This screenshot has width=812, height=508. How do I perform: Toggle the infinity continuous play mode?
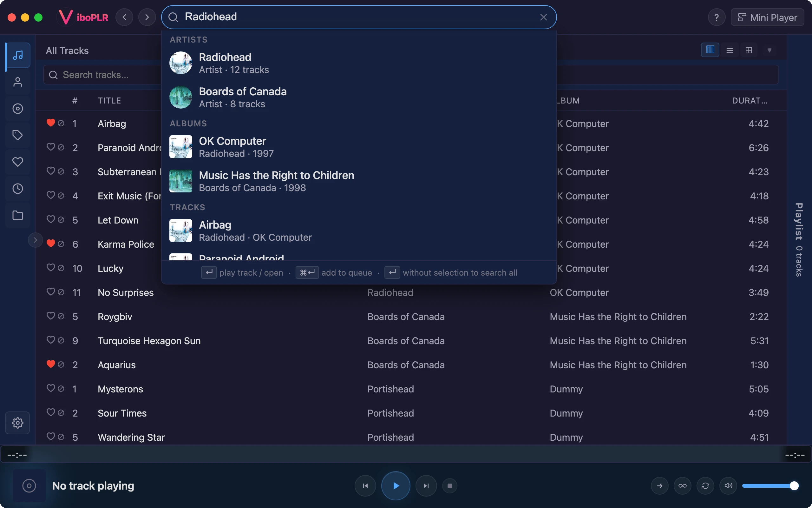[x=683, y=486]
